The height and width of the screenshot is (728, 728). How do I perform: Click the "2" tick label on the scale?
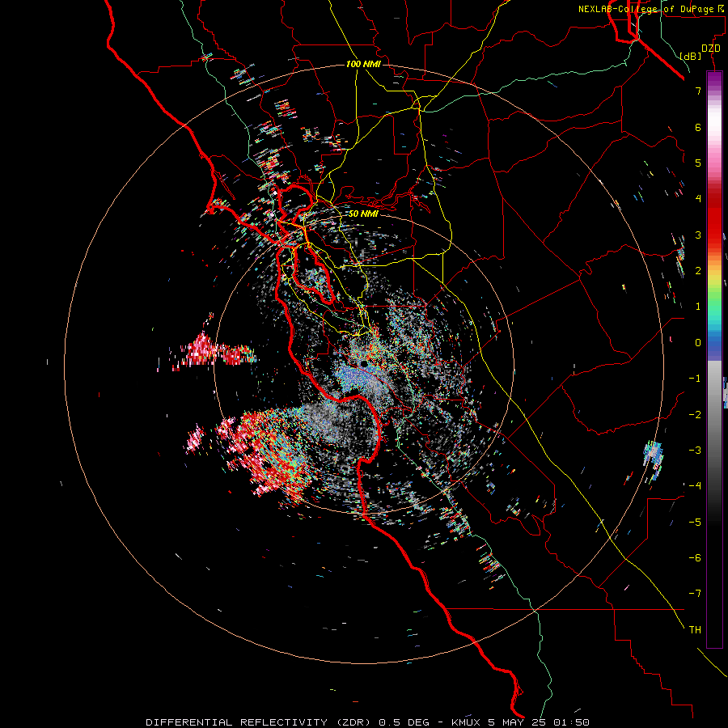coord(698,271)
